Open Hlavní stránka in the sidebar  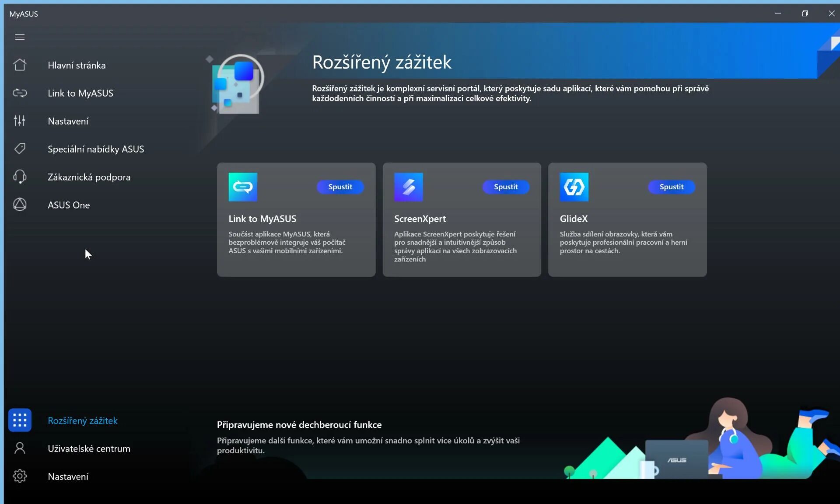(x=77, y=65)
